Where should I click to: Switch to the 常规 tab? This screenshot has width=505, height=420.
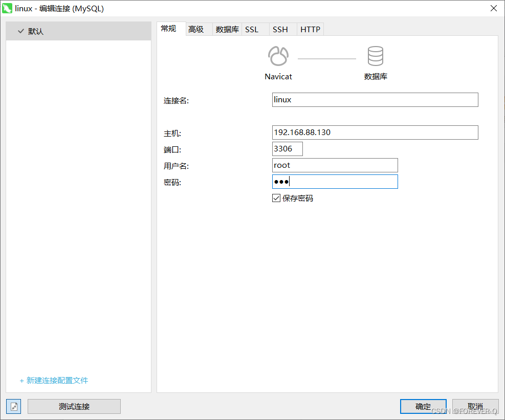pyautogui.click(x=171, y=29)
